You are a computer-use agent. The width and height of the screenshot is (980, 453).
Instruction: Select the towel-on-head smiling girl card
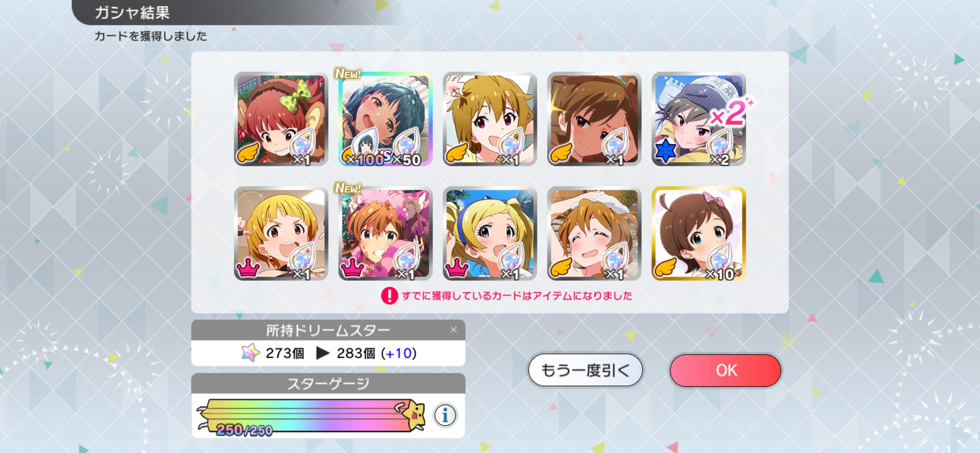tap(594, 233)
